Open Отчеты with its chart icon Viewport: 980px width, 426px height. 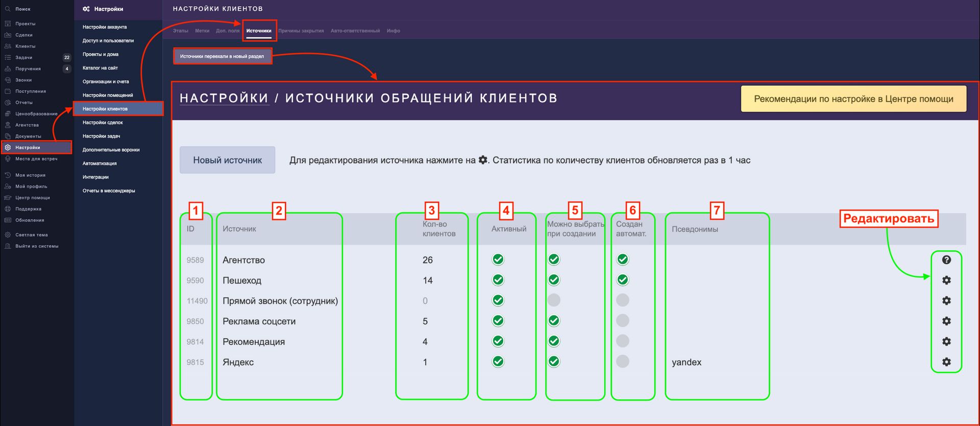click(8, 102)
